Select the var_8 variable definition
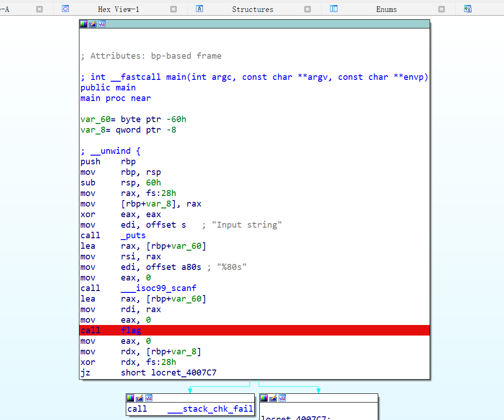 (x=128, y=130)
